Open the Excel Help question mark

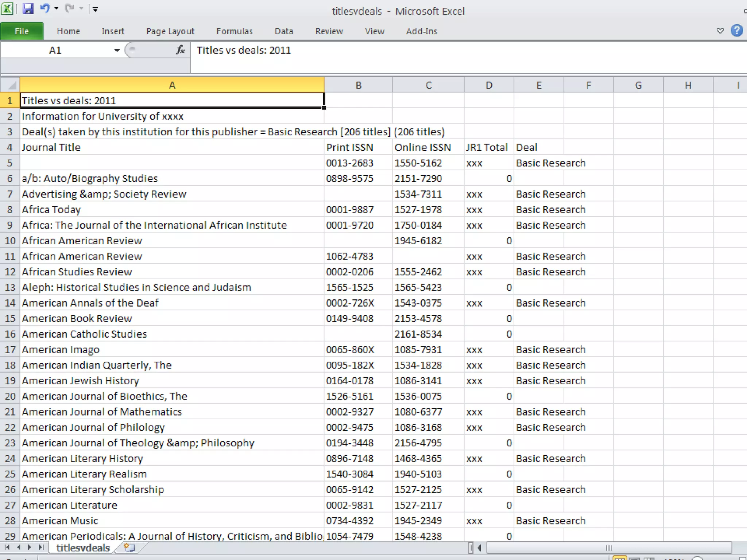click(x=737, y=31)
